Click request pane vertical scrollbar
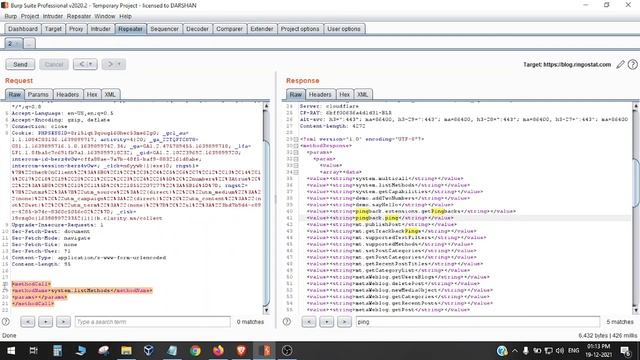This screenshot has width=640, height=360. click(267, 208)
